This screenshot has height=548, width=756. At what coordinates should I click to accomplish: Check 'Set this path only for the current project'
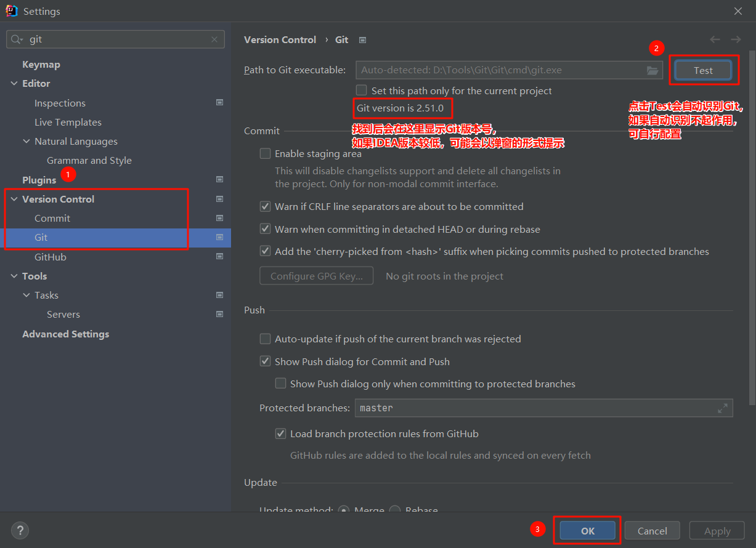tap(361, 91)
